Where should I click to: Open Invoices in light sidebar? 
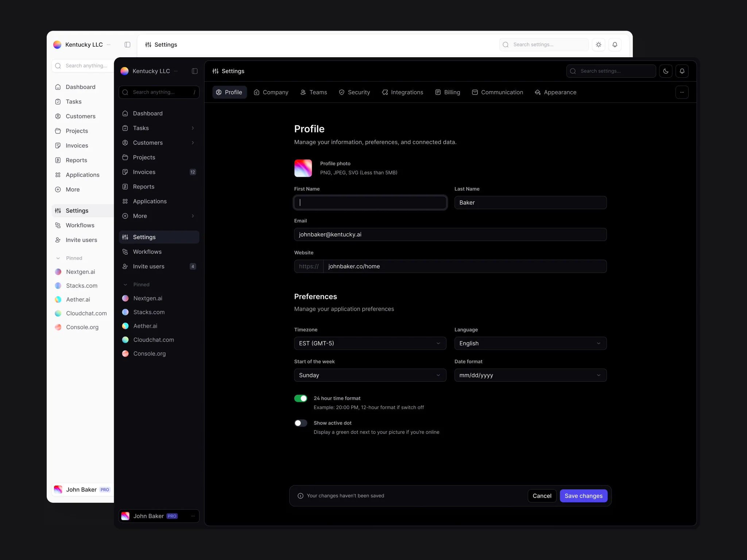83,145
